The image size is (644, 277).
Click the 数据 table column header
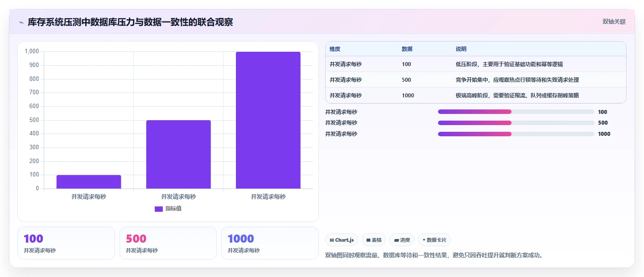[407, 49]
